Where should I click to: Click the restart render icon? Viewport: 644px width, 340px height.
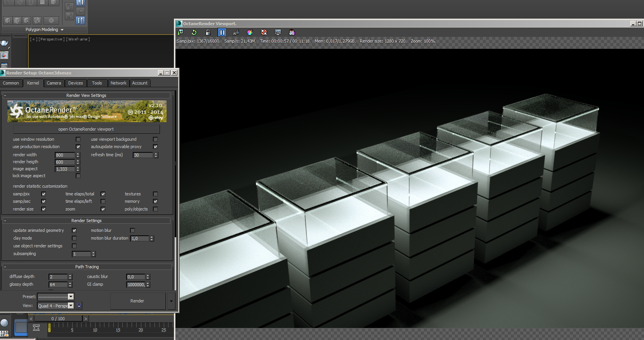click(x=194, y=33)
